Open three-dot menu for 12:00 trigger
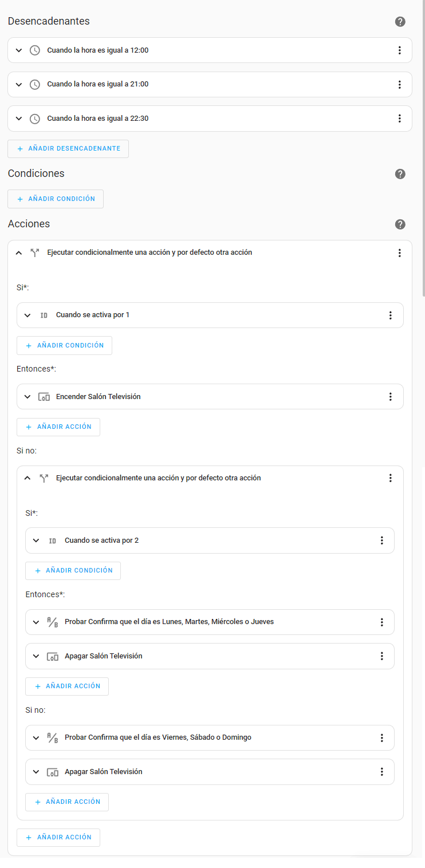 coord(399,50)
